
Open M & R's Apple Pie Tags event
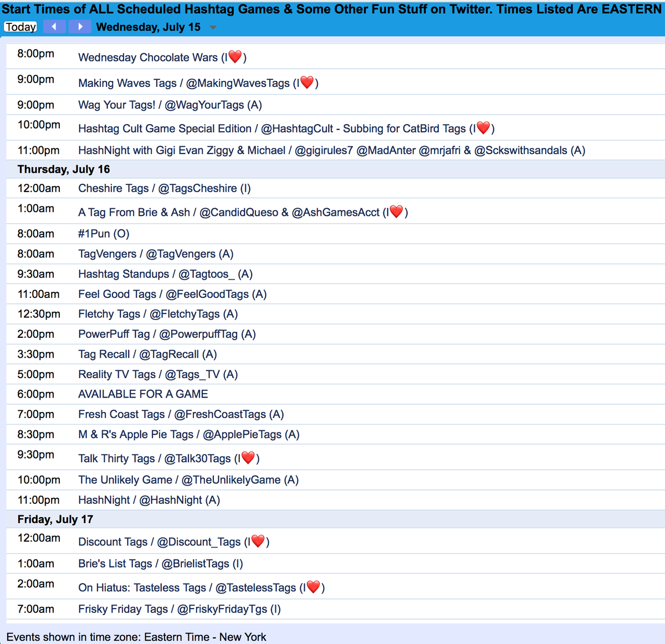click(189, 434)
